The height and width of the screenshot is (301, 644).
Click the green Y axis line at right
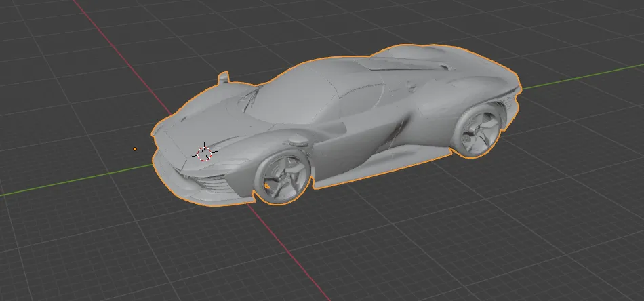tap(583, 83)
